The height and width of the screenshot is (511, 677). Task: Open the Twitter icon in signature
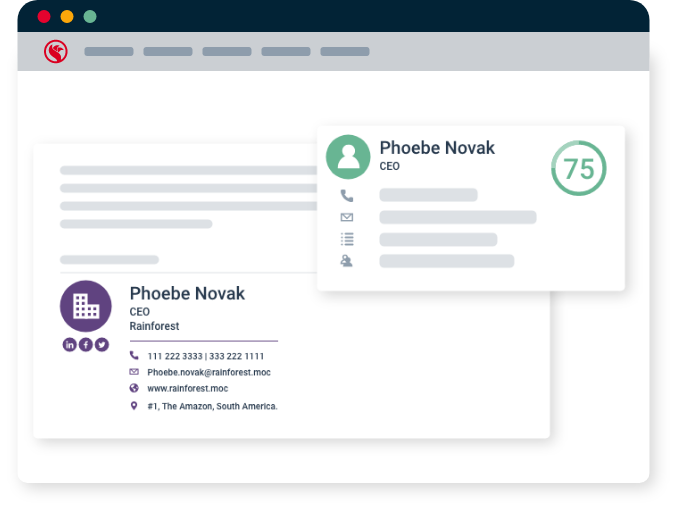pyautogui.click(x=102, y=345)
